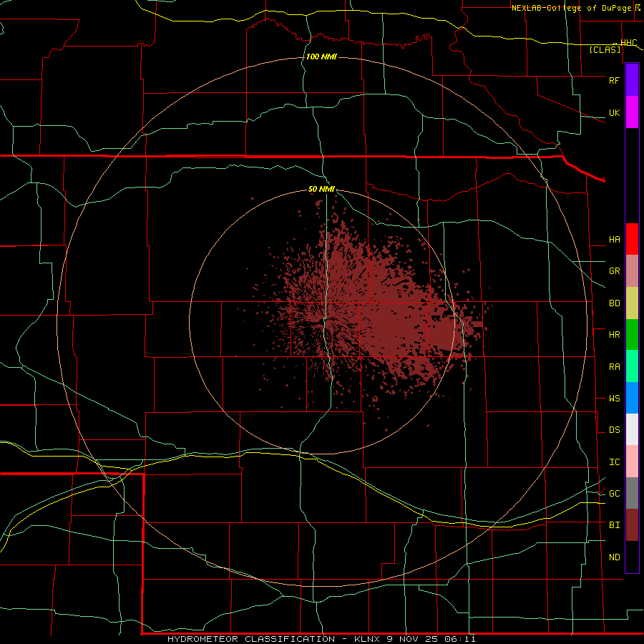Click the [CLAS] units label
This screenshot has width=644, height=644.
coord(605,49)
